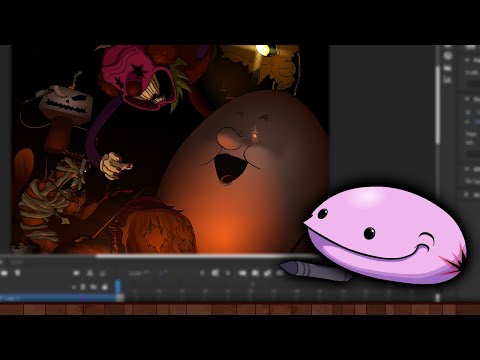Collapse the topmost section in the properties panel

(x=467, y=60)
